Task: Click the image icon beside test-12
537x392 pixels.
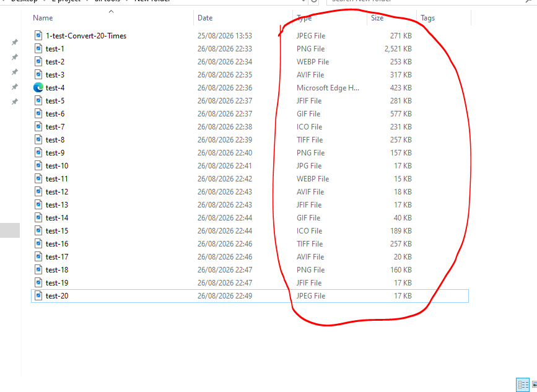Action: tap(38, 192)
